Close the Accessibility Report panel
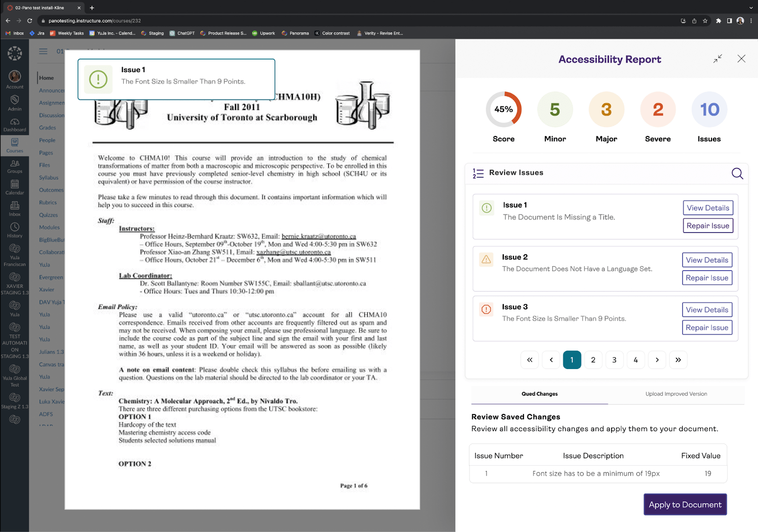The width and height of the screenshot is (758, 532). coord(741,59)
